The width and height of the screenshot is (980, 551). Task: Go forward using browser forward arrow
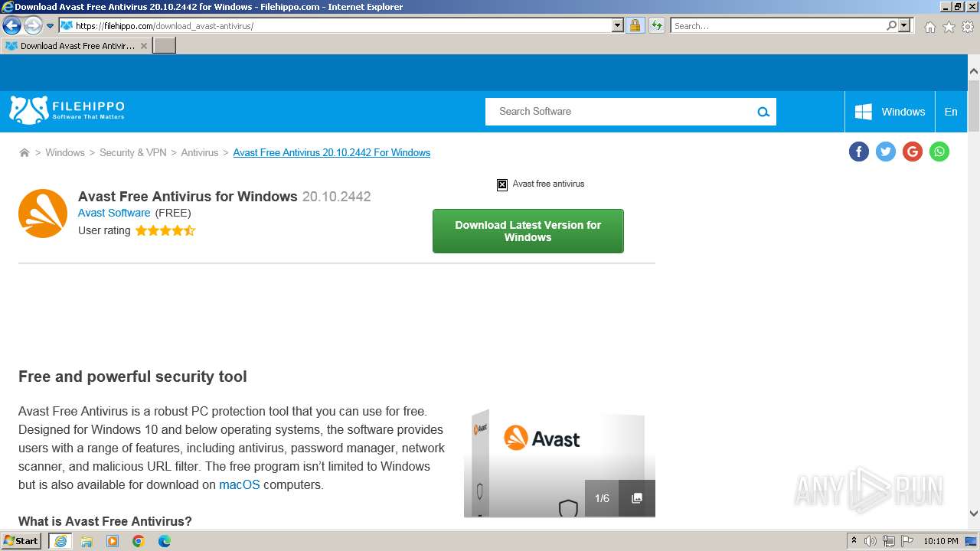(32, 25)
